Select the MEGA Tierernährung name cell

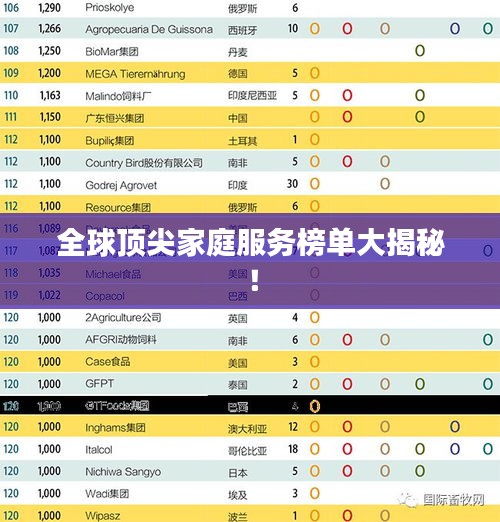135,74
